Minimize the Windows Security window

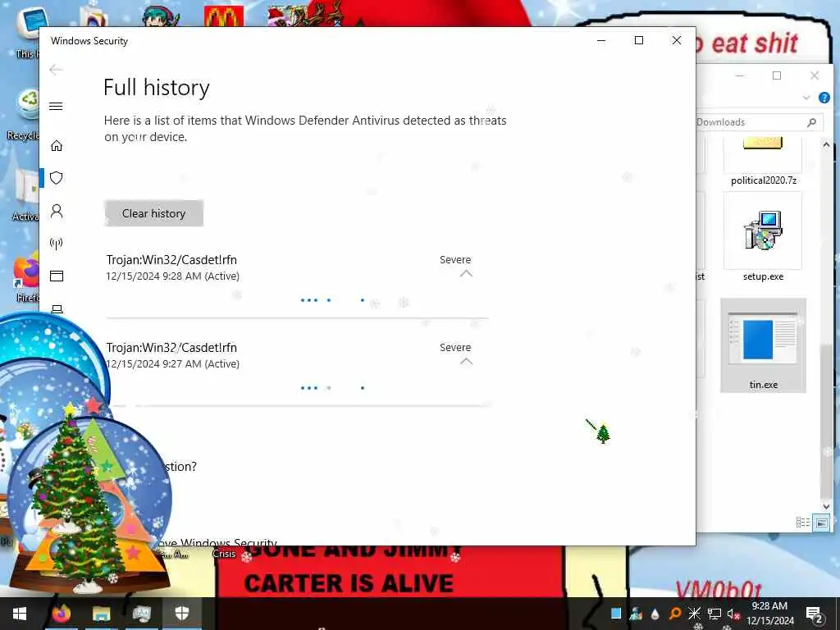coord(601,40)
